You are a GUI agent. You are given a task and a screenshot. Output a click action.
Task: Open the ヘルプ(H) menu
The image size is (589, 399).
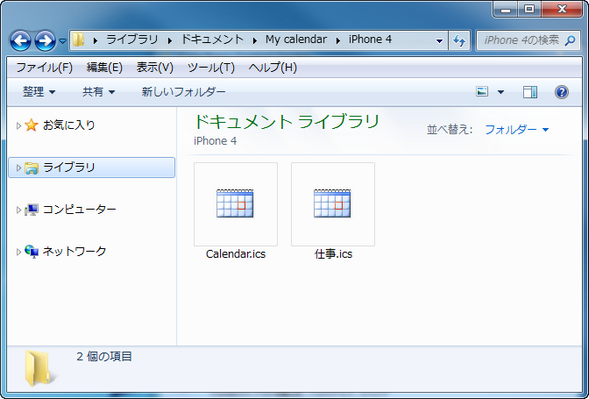coord(273,68)
